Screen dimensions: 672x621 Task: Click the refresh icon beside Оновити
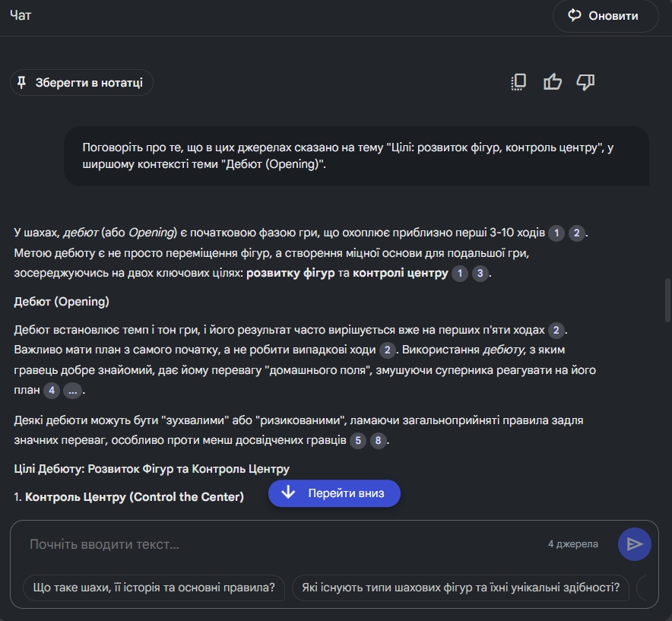[574, 15]
